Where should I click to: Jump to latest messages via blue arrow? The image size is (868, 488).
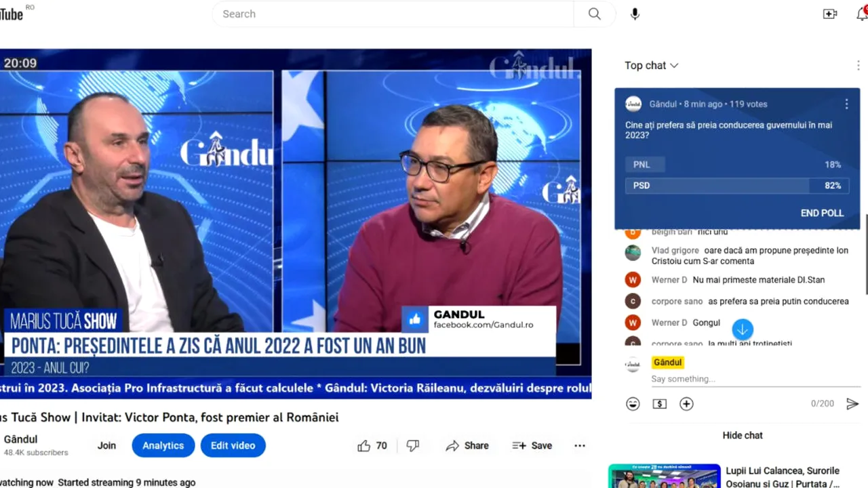743,329
